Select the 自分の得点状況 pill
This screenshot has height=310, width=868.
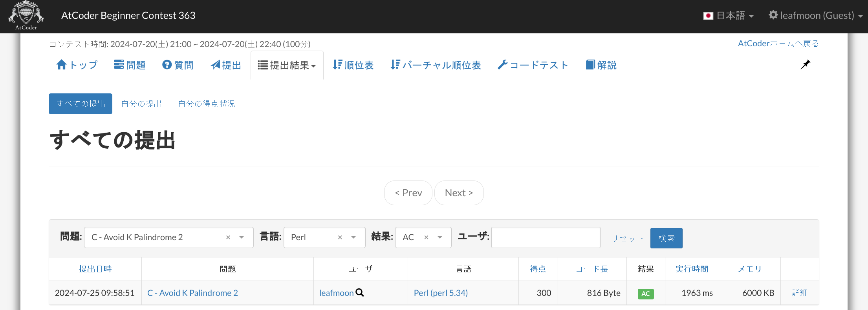point(207,104)
